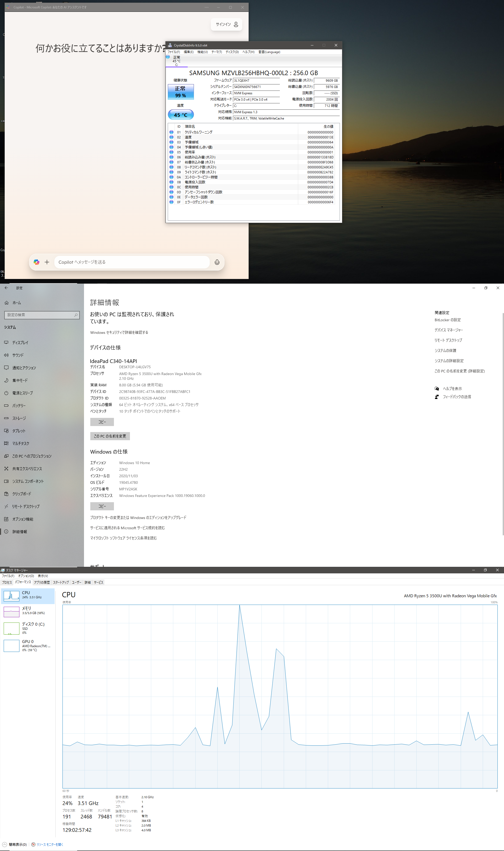
Task: Click the サインイン button in Copilot
Action: click(227, 24)
